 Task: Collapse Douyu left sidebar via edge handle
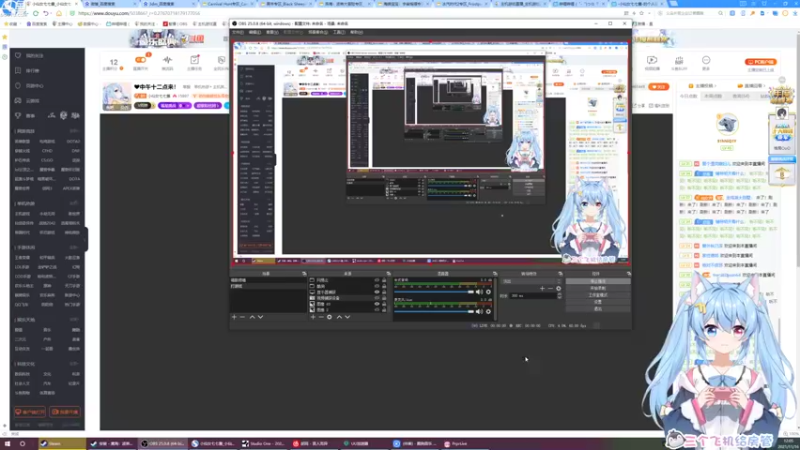pyautogui.click(x=86, y=239)
